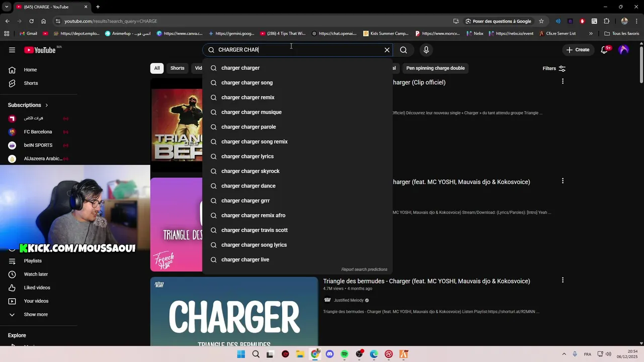644x362 pixels.
Task: Open beIN SPORTS subscription channel
Action: point(39,145)
